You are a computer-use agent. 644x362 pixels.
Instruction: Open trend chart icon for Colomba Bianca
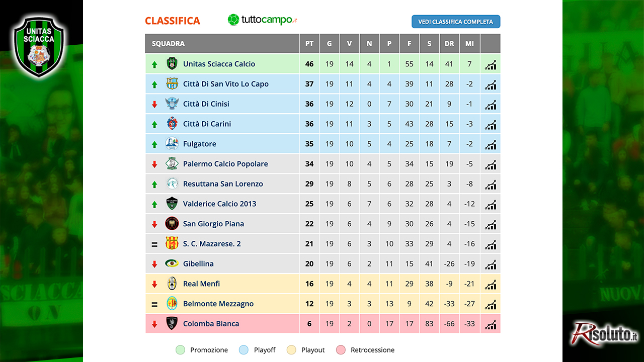click(x=491, y=324)
